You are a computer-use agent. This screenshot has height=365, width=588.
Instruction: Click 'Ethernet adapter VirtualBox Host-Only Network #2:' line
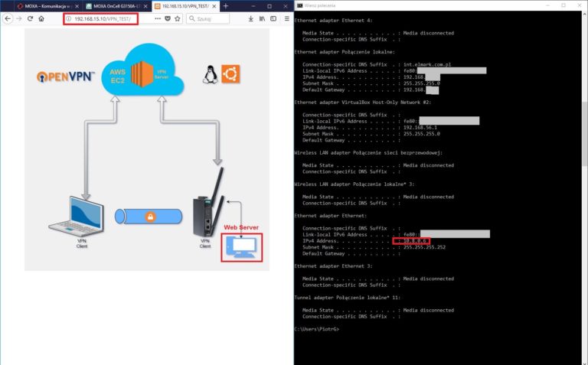click(363, 103)
